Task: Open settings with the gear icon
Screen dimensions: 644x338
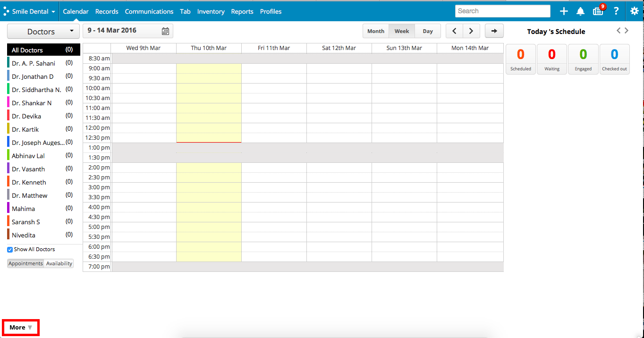Action: [x=634, y=10]
